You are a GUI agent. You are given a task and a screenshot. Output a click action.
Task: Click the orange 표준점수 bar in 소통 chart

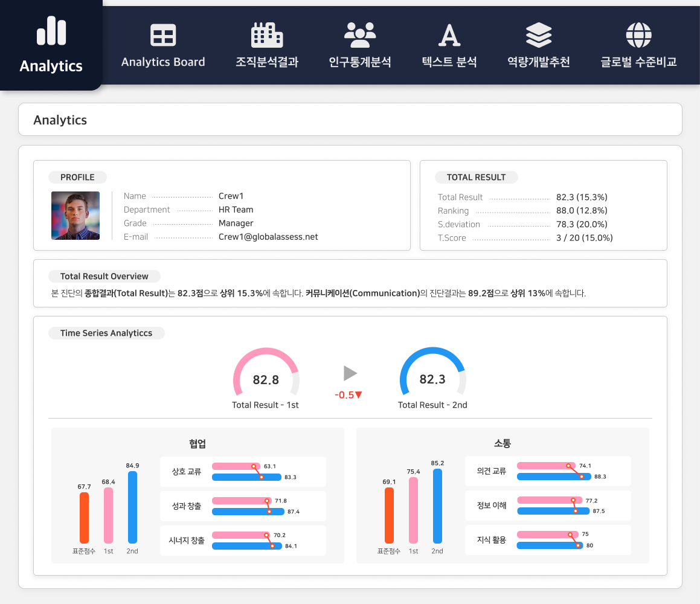389,515
